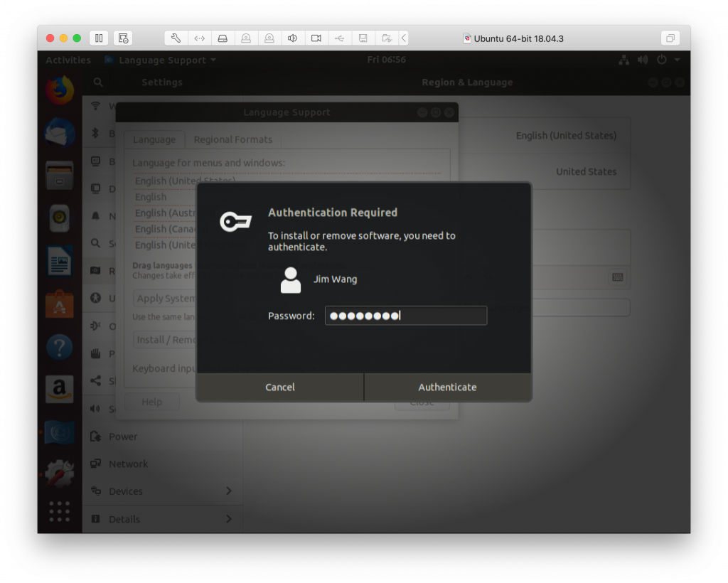Open the Help question mark dock icon
This screenshot has width=728, height=583.
60,347
